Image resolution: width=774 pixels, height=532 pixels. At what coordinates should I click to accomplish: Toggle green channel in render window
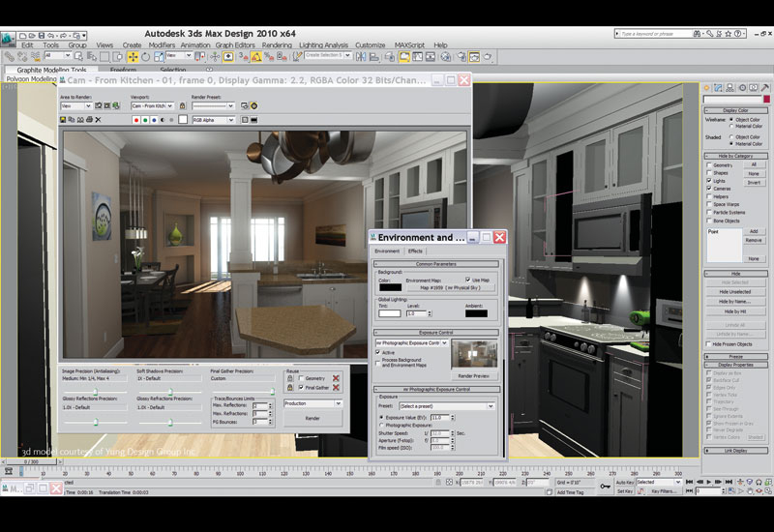(x=145, y=120)
